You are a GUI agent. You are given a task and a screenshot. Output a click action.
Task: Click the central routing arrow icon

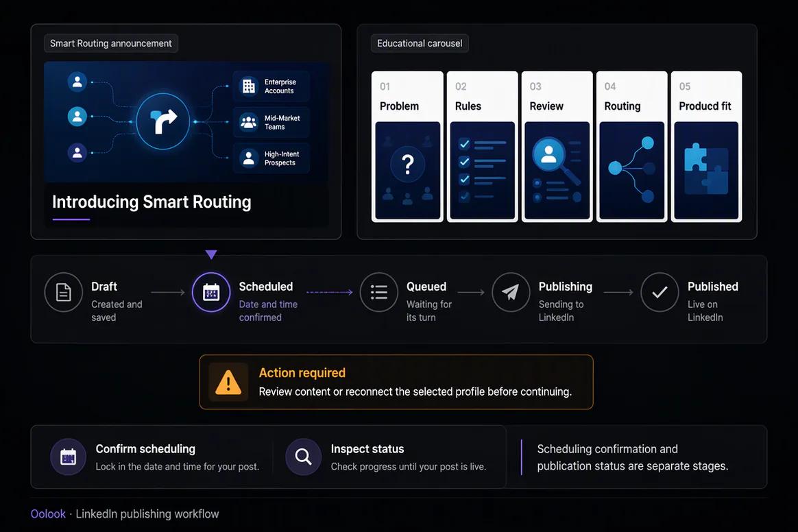pos(163,121)
